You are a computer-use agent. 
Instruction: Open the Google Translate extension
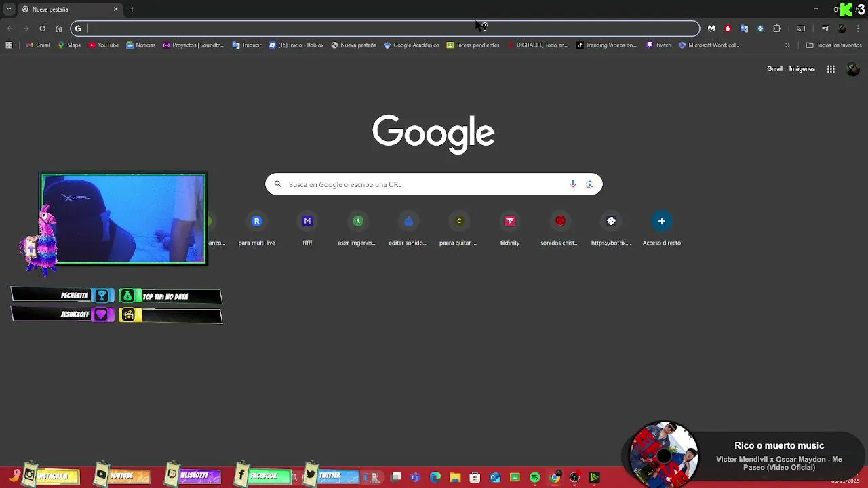point(744,28)
